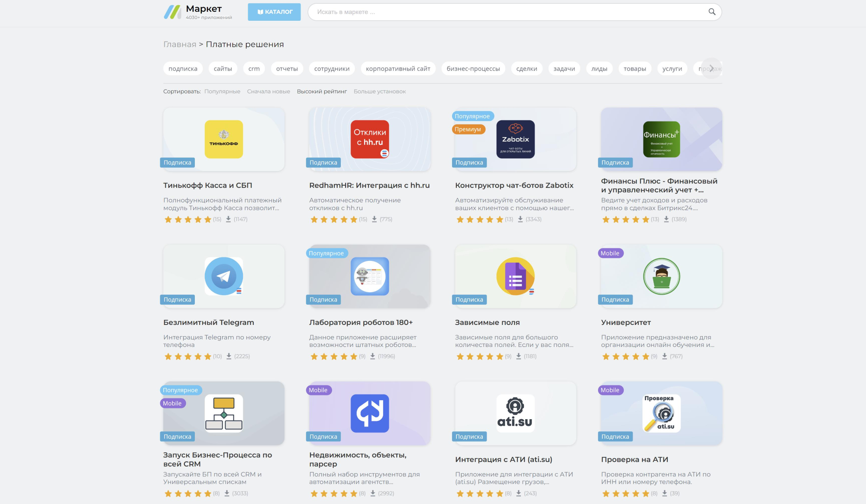Open Интеграция с АТИ (ati.su) title
866x504 pixels.
click(504, 460)
